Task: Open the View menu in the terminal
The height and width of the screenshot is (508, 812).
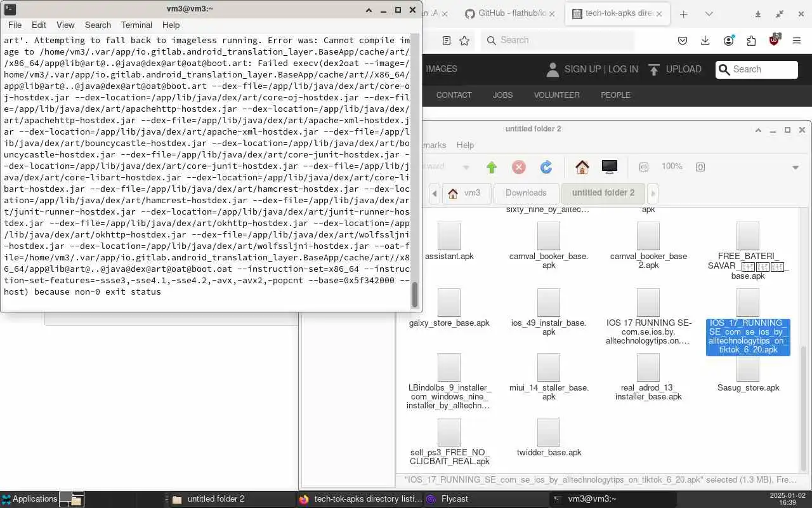Action: click(65, 25)
